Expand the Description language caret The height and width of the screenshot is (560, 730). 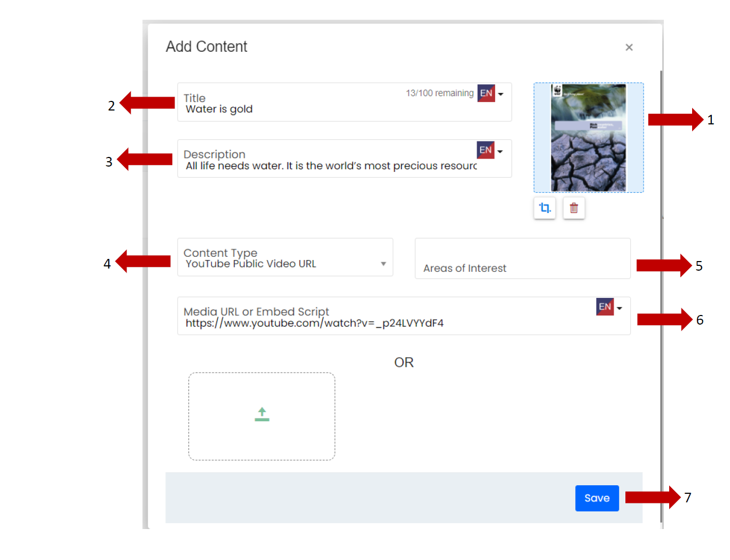(x=500, y=151)
